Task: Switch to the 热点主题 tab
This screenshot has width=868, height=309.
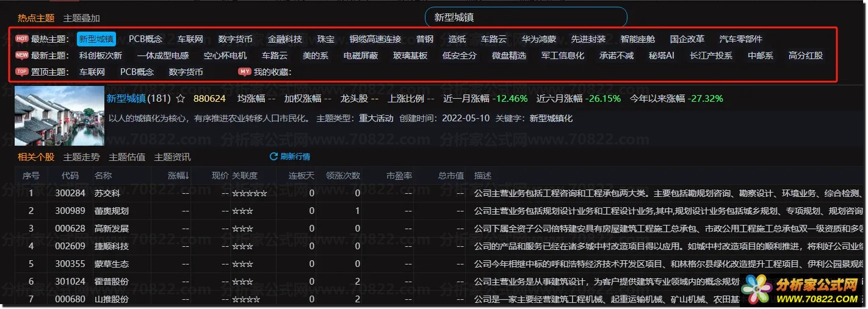Action: (36, 18)
